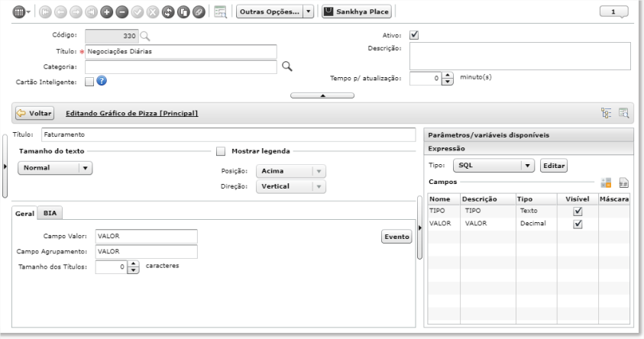Remove record with minus icon
Viewport: 644px width, 339px height.
coord(122,12)
